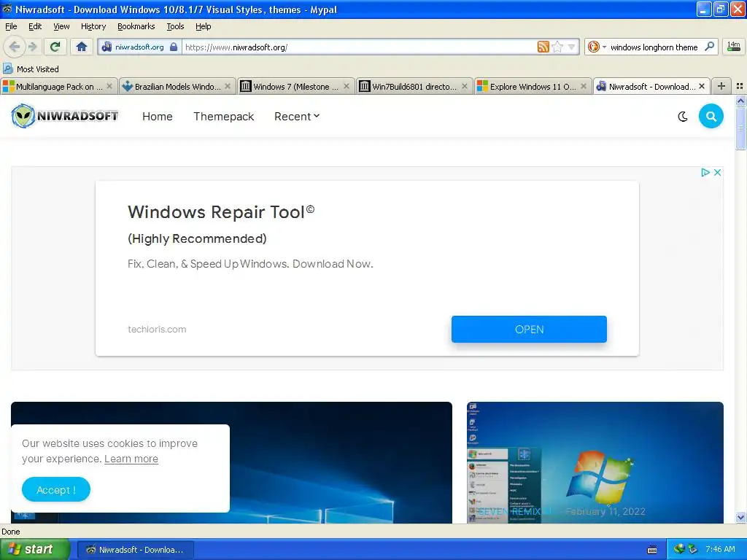Open the URL history dropdown arrow
747x560 pixels.
(572, 47)
